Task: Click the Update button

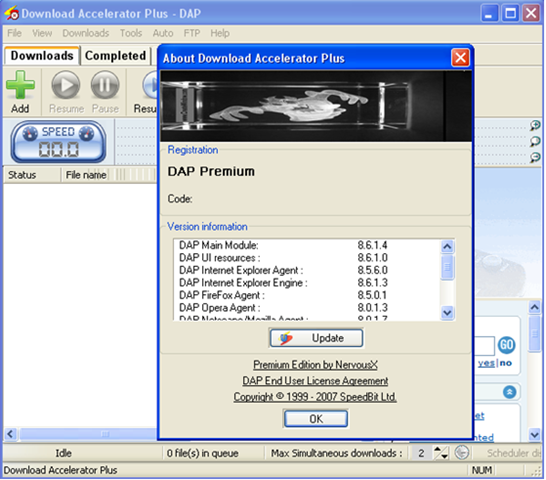Action: point(316,338)
